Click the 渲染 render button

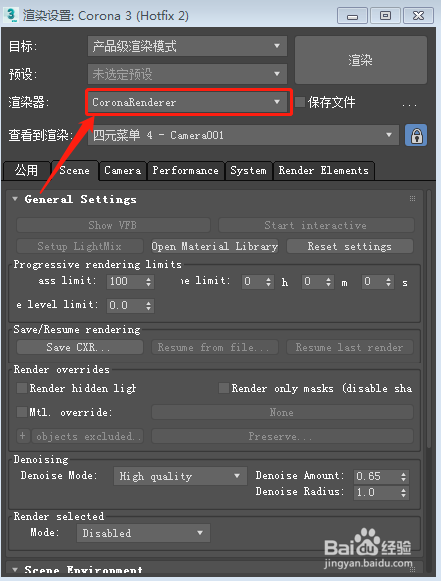(361, 60)
